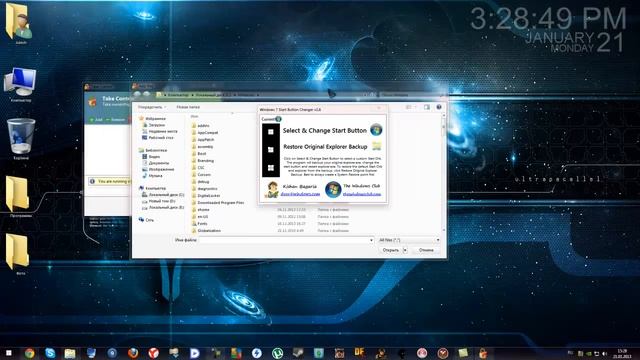This screenshot has width=640, height=360.
Task: Click the Back arrow in file dialog
Action: point(138,94)
